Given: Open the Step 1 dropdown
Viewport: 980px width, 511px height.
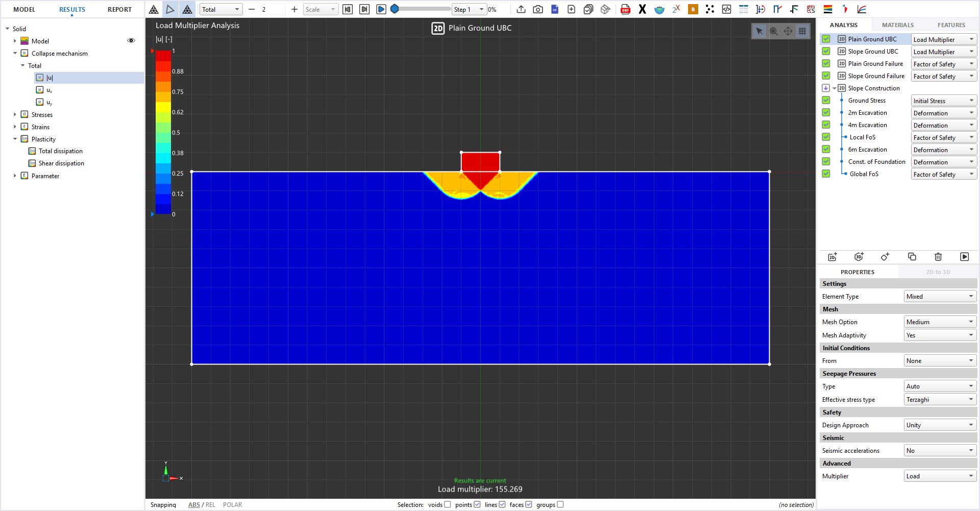Looking at the screenshot, I should pyautogui.click(x=469, y=9).
